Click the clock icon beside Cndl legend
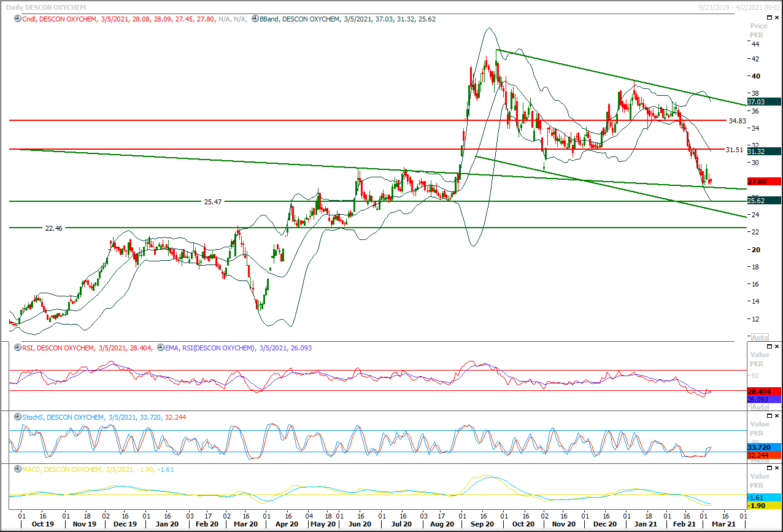This screenshot has width=783, height=532. (17, 19)
